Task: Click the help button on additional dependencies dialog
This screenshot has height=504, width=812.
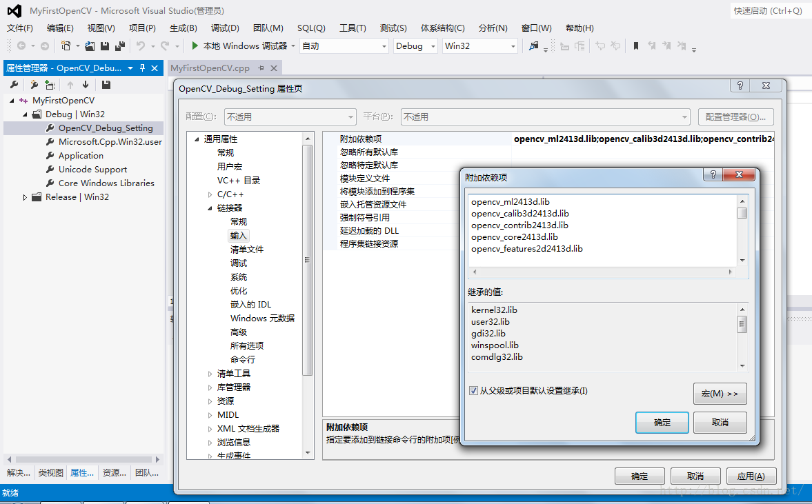Action: coord(713,174)
